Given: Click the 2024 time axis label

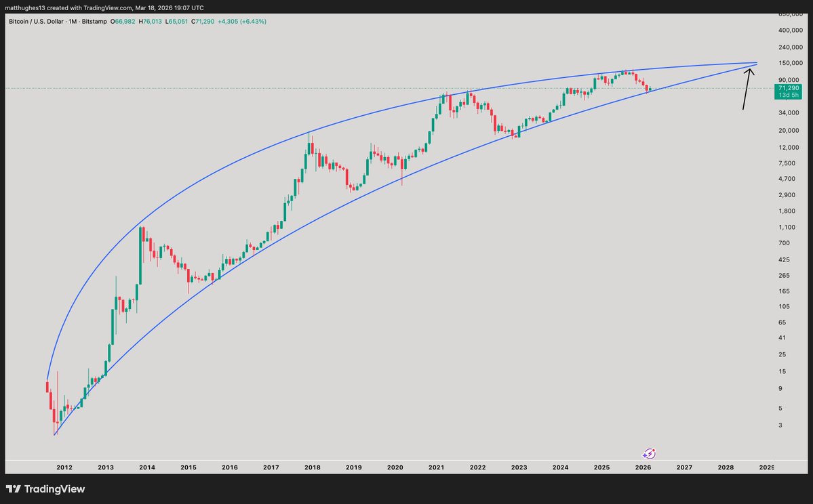Looking at the screenshot, I should pyautogui.click(x=560, y=467).
